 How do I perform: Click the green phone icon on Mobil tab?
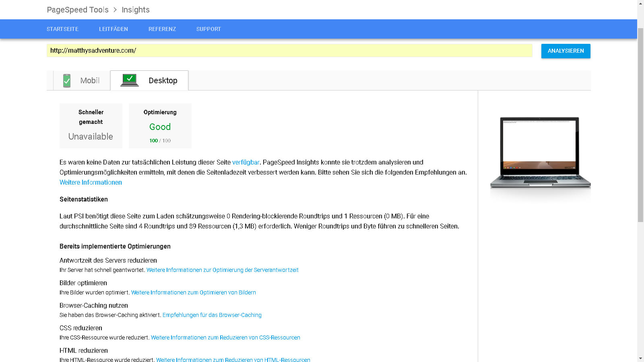click(67, 80)
